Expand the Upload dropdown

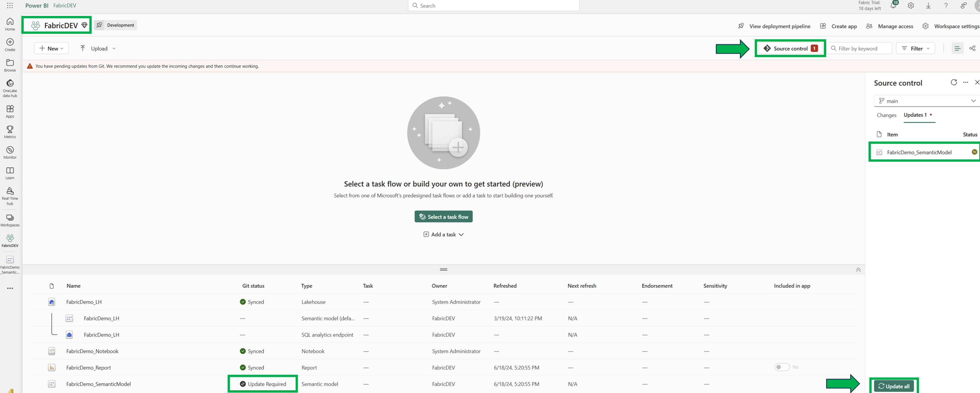click(x=98, y=48)
